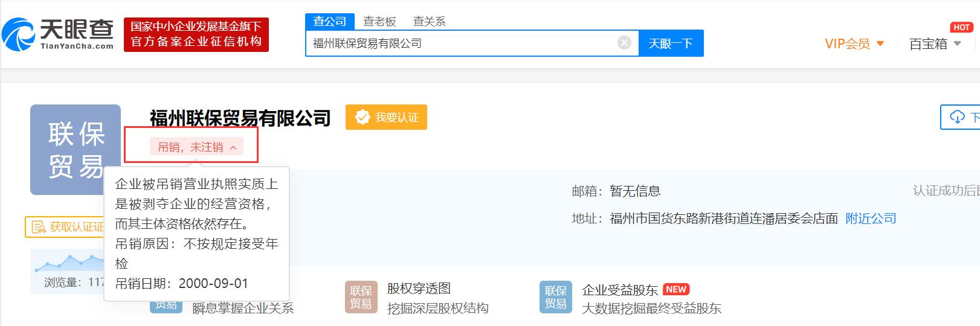The image size is (980, 326).
Task: Open the 百宝箱 dropdown menu
Action: tap(935, 43)
